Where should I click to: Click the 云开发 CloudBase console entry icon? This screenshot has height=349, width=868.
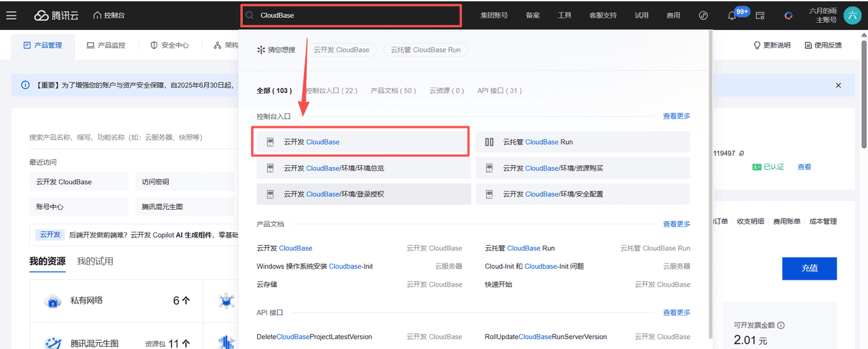click(x=269, y=142)
